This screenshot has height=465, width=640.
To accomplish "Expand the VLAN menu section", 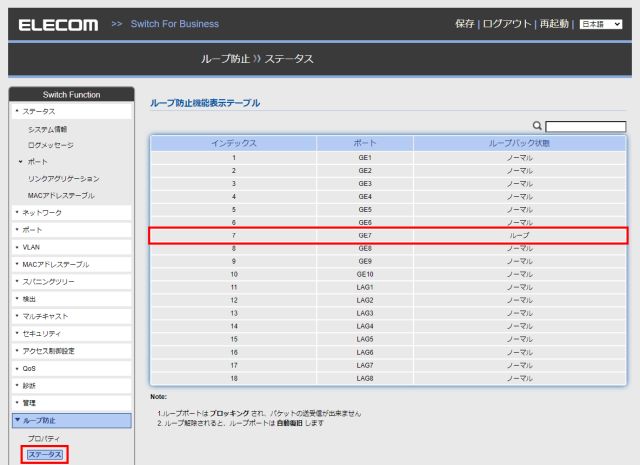I will coord(31,246).
